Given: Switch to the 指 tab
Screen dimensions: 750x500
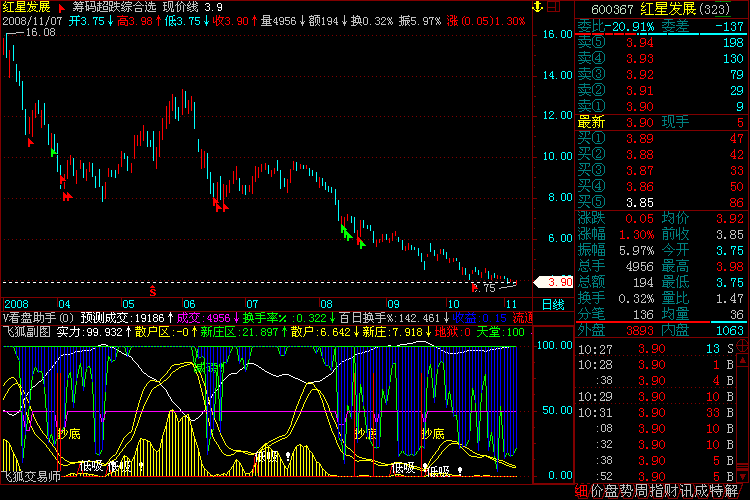Looking at the screenshot, I should pyautogui.click(x=656, y=491).
